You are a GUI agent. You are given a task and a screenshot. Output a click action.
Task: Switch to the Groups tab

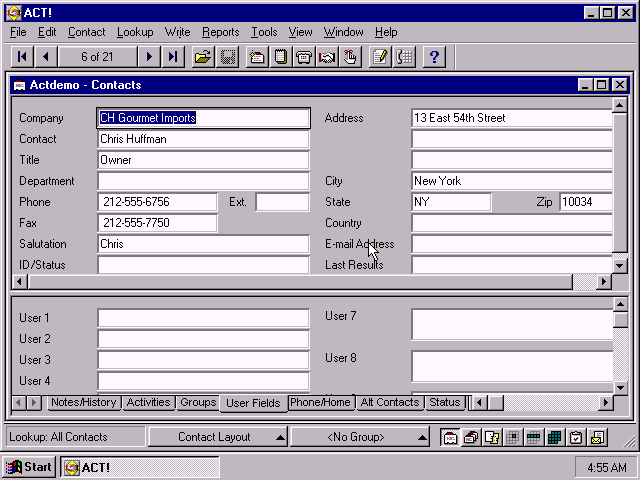tap(198, 402)
